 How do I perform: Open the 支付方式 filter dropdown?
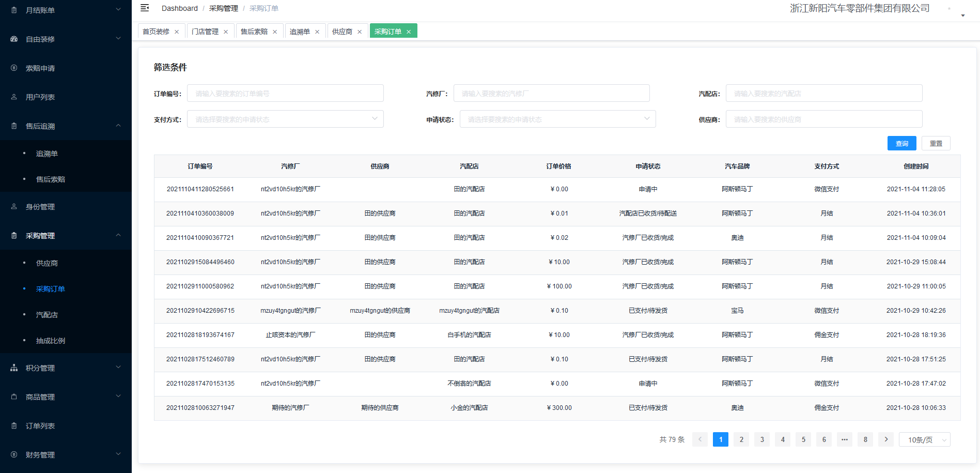285,119
